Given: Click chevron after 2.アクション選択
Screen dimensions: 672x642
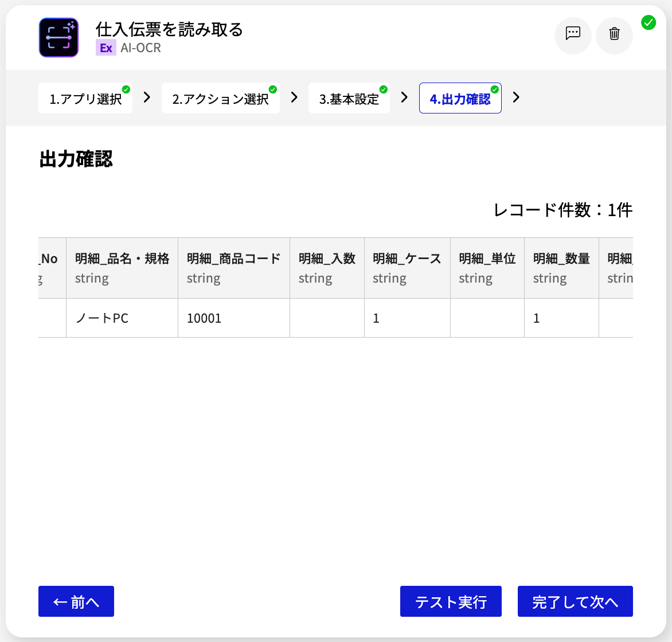Looking at the screenshot, I should [x=294, y=97].
